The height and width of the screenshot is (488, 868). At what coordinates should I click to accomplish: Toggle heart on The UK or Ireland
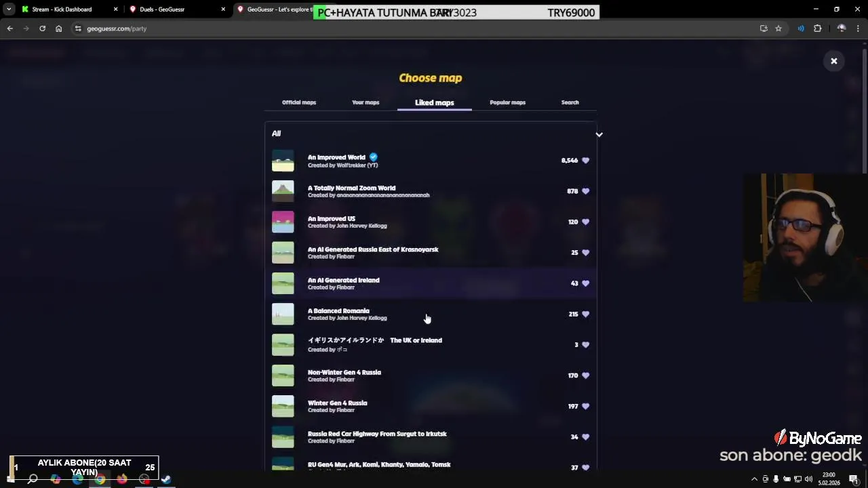pyautogui.click(x=586, y=345)
